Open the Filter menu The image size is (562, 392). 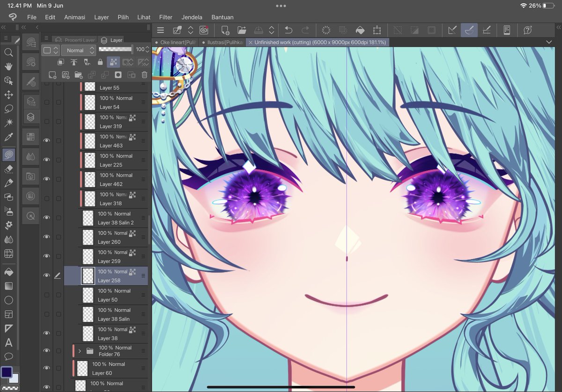[165, 17]
